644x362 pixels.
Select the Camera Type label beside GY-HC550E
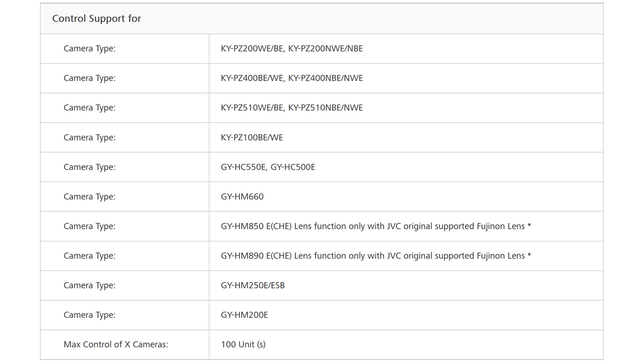(90, 167)
